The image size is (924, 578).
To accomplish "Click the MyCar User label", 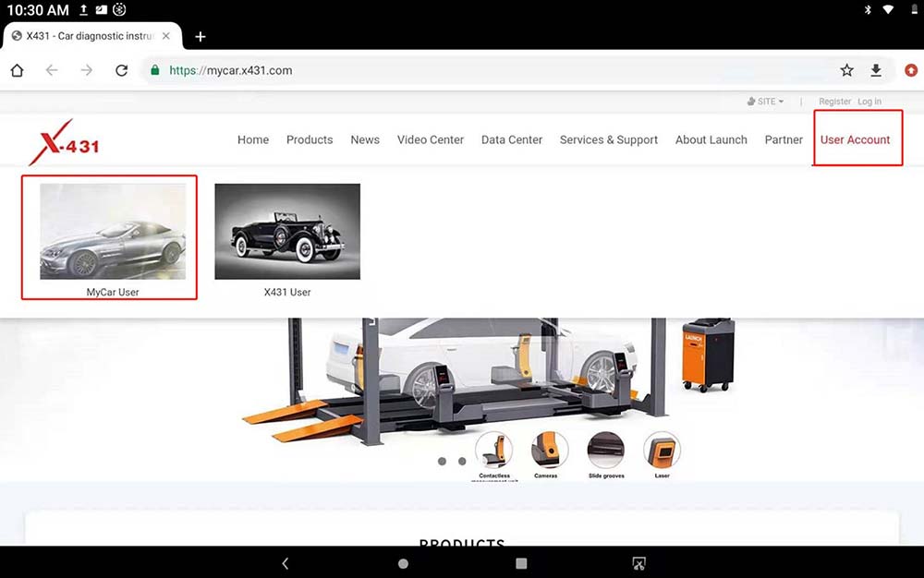I will (113, 292).
